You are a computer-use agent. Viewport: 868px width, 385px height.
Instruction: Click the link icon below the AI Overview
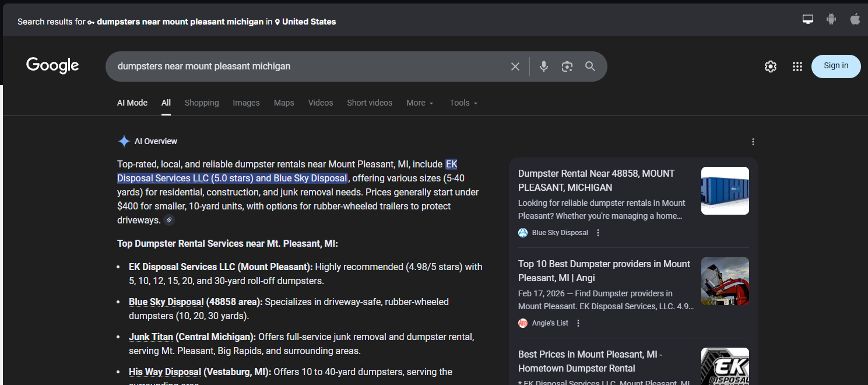point(168,219)
